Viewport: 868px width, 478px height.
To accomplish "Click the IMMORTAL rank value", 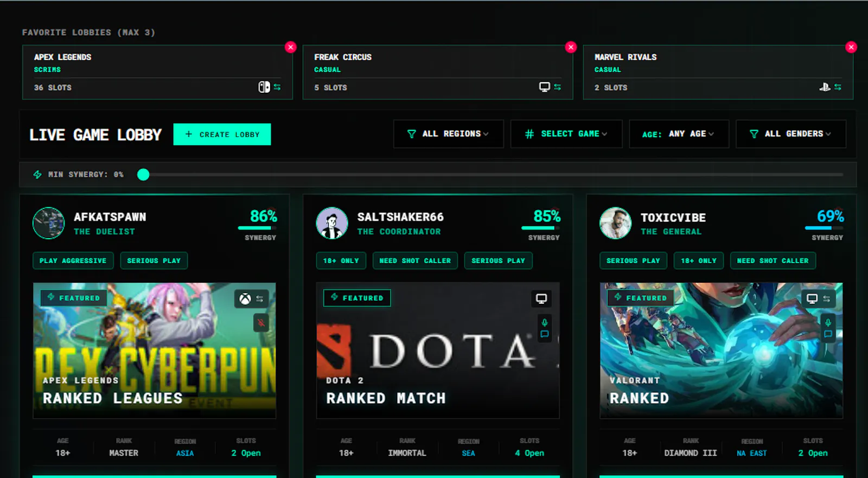I will click(x=407, y=453).
